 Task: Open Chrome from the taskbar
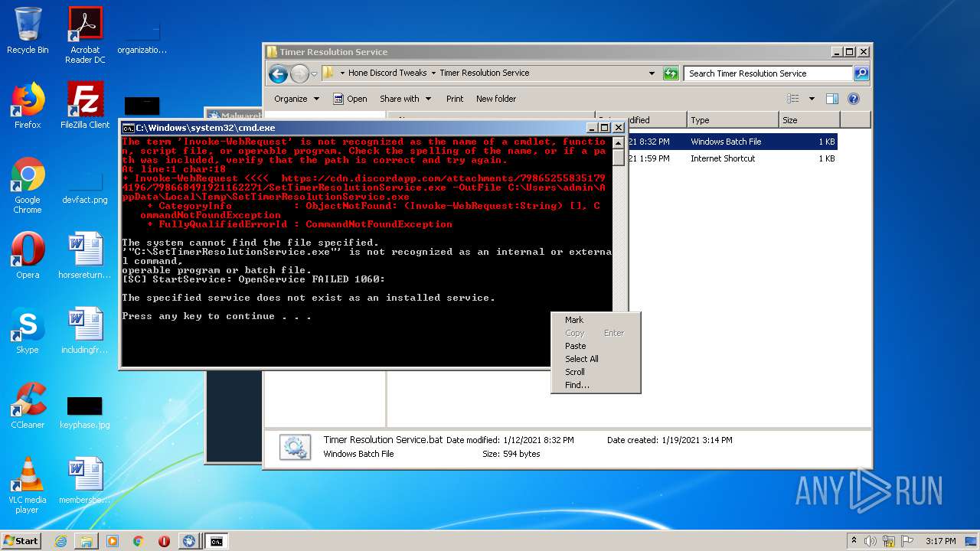[139, 541]
